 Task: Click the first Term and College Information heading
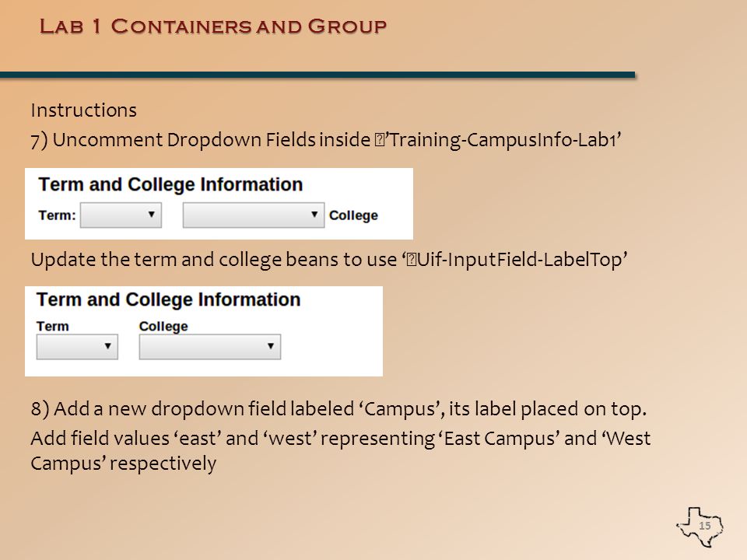tap(170, 185)
